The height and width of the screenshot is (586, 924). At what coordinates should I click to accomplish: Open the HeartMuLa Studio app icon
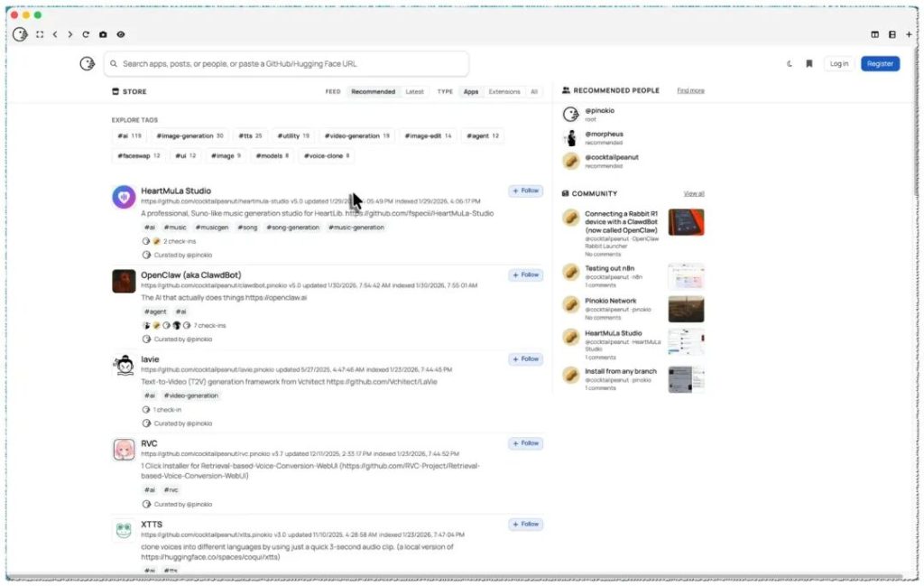pos(124,197)
